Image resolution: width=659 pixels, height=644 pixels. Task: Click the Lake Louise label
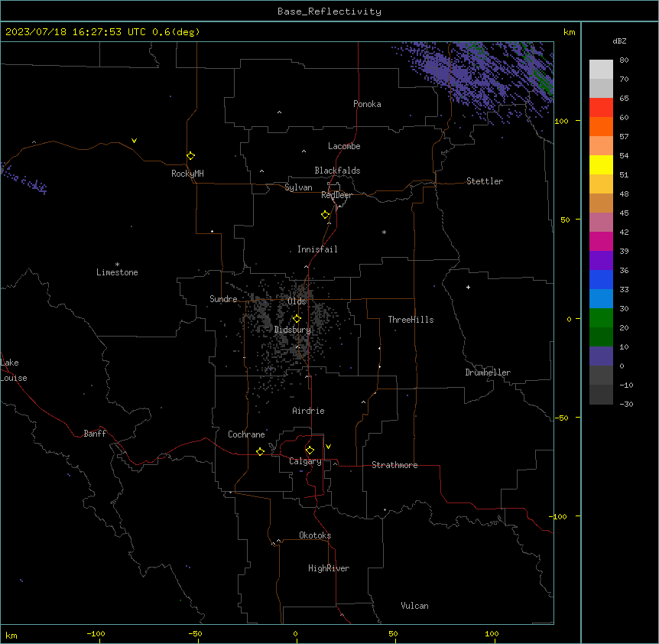(14, 370)
